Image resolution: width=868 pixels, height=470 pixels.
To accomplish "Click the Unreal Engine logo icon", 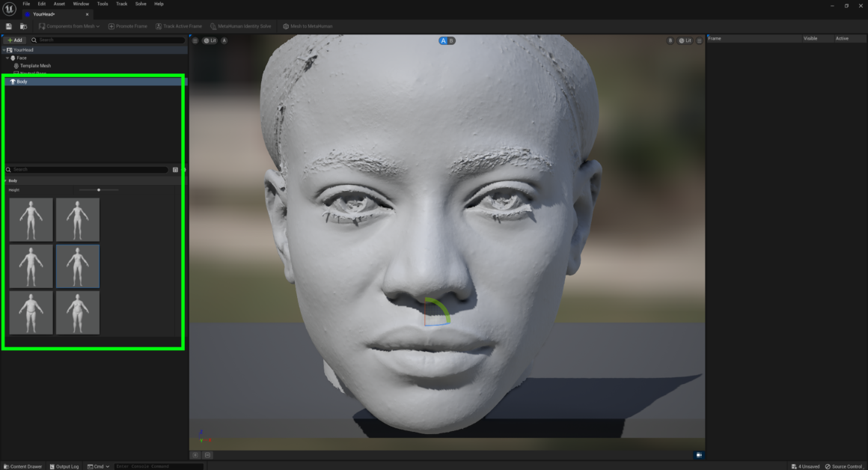I will (9, 9).
